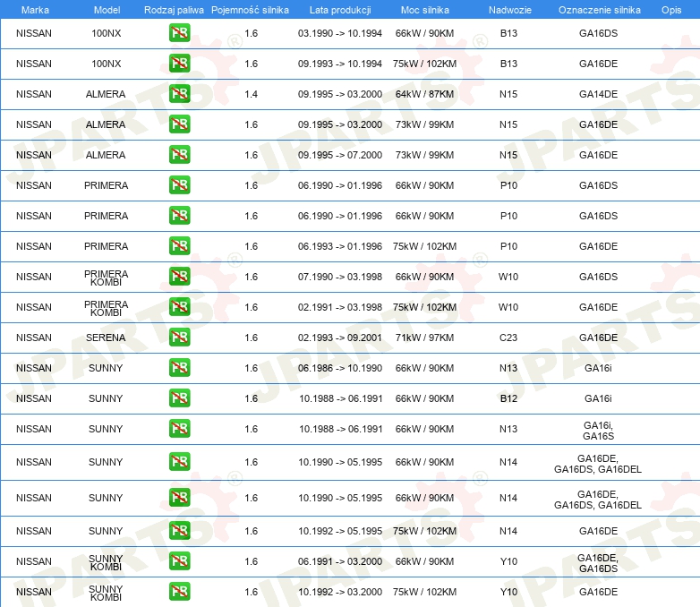Select the 10.1992 -> 05.1995 production years cell

tap(340, 531)
